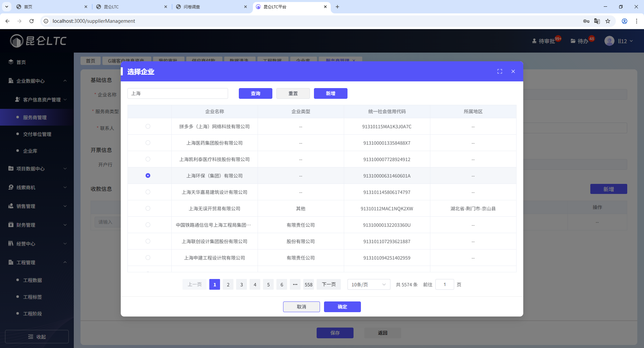
Task: Select radio for 上海无误开贸易有限公司
Action: 148,208
